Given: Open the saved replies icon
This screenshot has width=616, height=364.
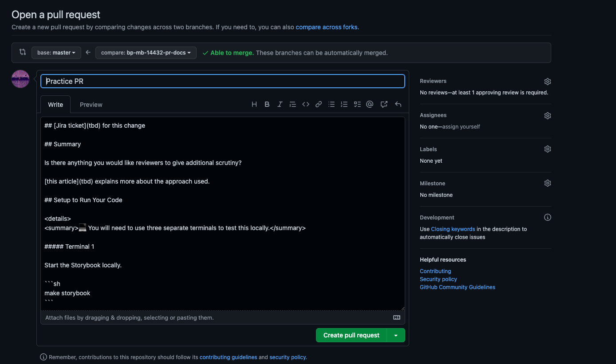Looking at the screenshot, I should (x=384, y=104).
